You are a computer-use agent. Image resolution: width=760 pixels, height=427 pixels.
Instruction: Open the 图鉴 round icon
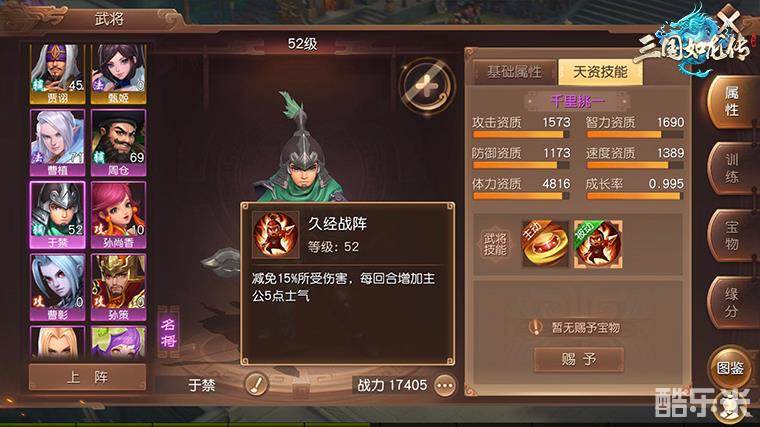(x=730, y=368)
